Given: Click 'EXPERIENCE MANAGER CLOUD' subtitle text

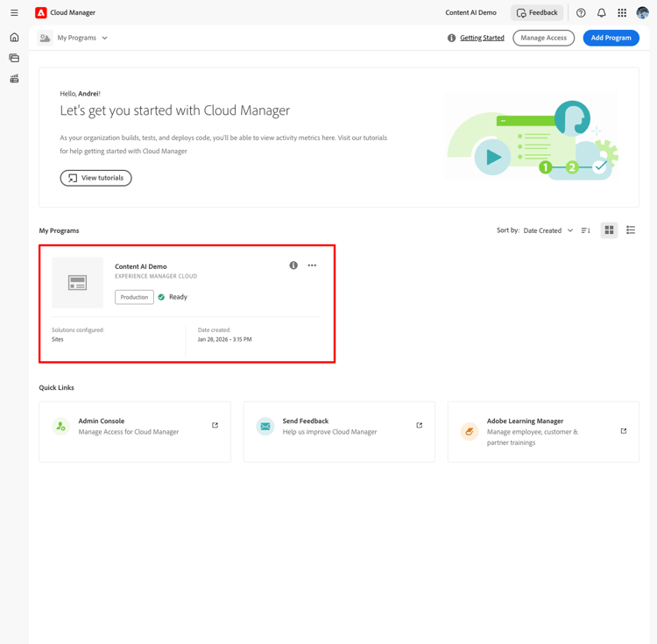Looking at the screenshot, I should [156, 276].
